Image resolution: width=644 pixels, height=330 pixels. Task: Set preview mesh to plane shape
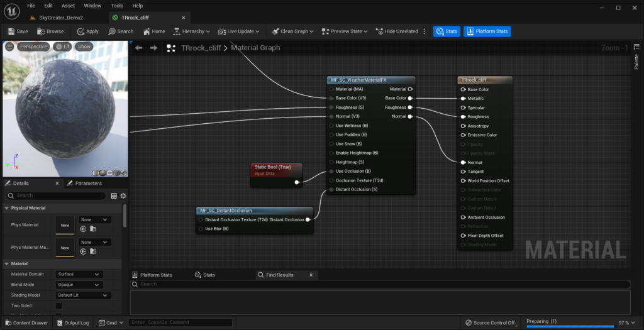pyautogui.click(x=109, y=173)
